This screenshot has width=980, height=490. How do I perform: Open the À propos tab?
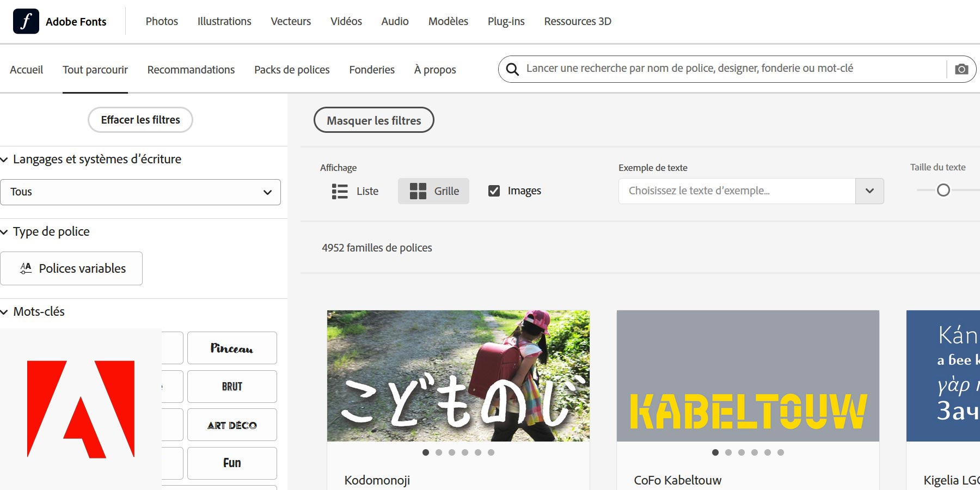[x=435, y=70]
